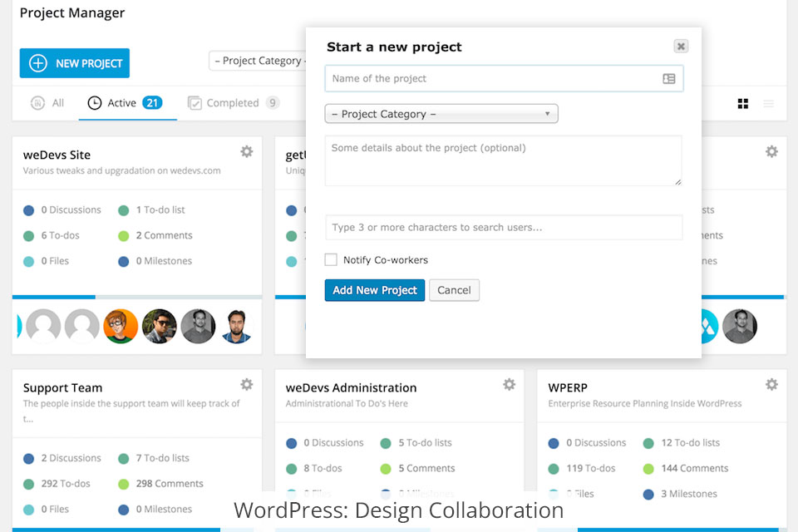Open settings gear on weDevs Site card
The width and height of the screenshot is (798, 532).
(x=247, y=152)
